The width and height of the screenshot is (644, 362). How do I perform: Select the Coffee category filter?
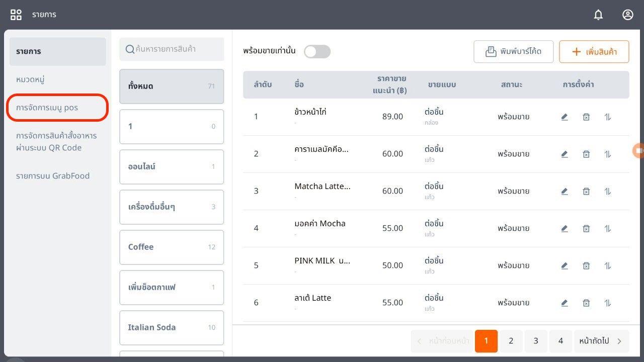coord(171,247)
